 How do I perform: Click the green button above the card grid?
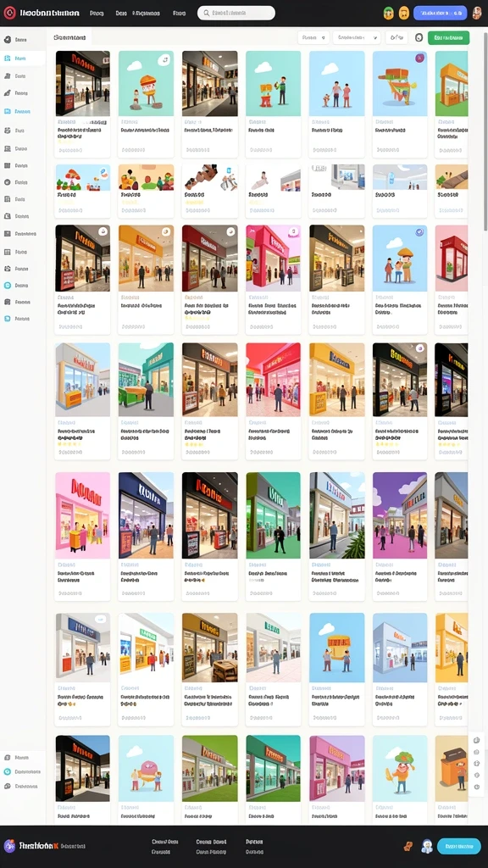448,37
